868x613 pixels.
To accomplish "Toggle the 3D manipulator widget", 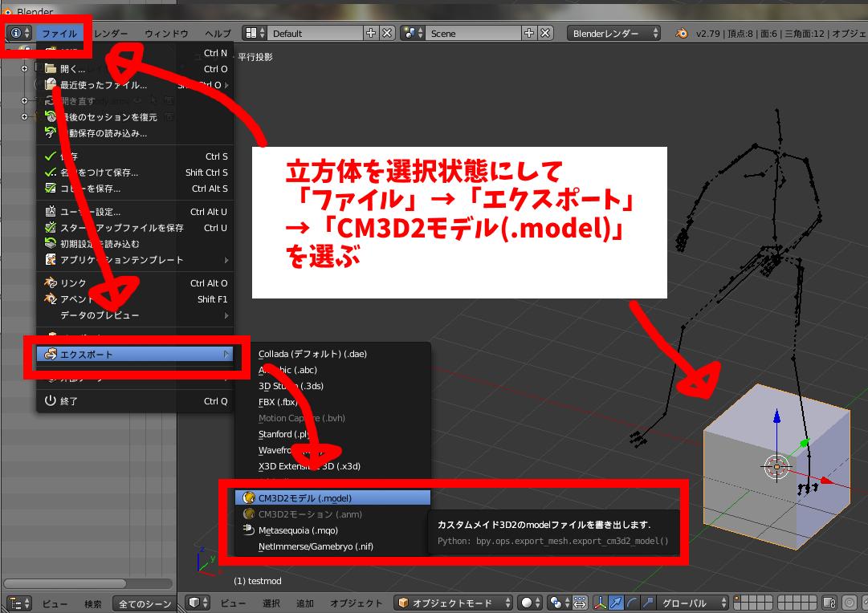I will [x=600, y=603].
